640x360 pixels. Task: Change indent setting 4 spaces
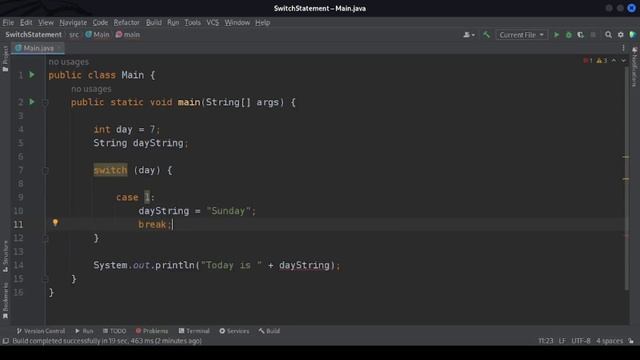coord(609,341)
